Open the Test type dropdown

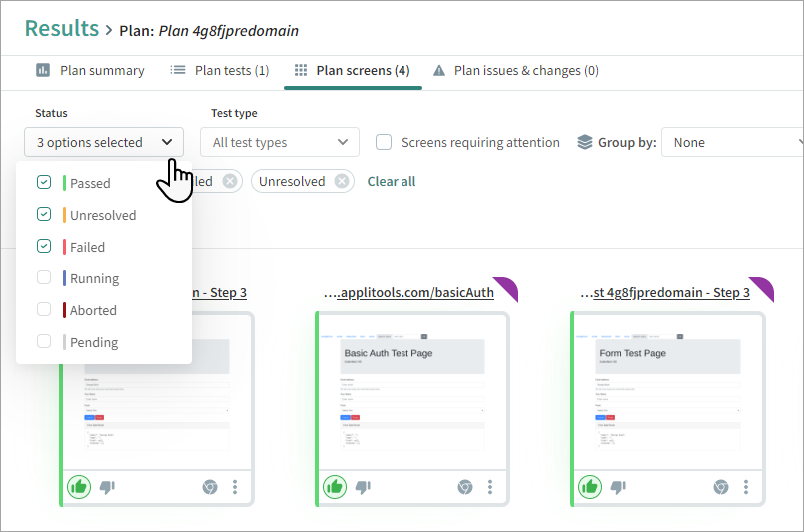tap(279, 142)
